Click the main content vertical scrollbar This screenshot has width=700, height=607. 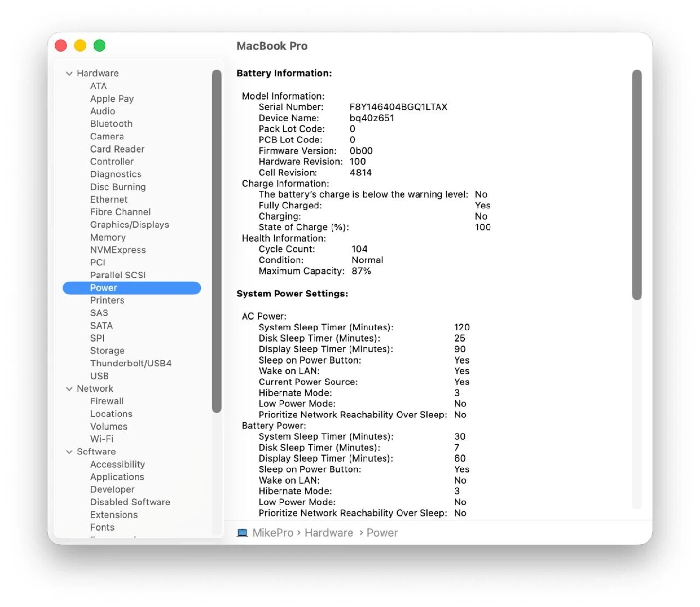(637, 185)
